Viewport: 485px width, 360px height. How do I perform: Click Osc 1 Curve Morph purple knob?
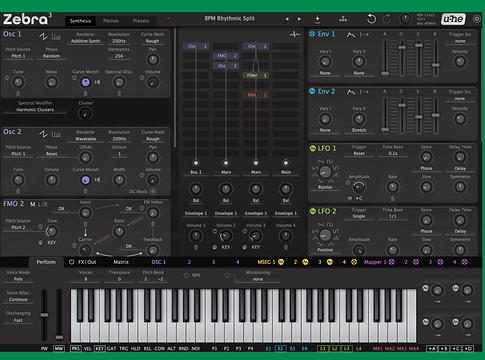coord(86,82)
